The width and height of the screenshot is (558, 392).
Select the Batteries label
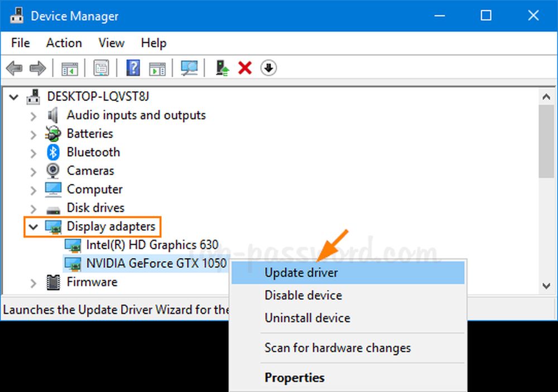pyautogui.click(x=90, y=133)
